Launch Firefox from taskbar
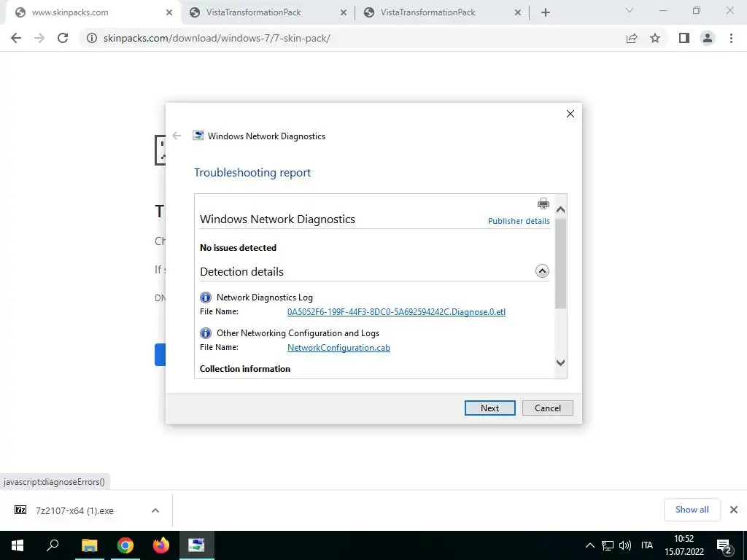The height and width of the screenshot is (560, 747). 161,545
